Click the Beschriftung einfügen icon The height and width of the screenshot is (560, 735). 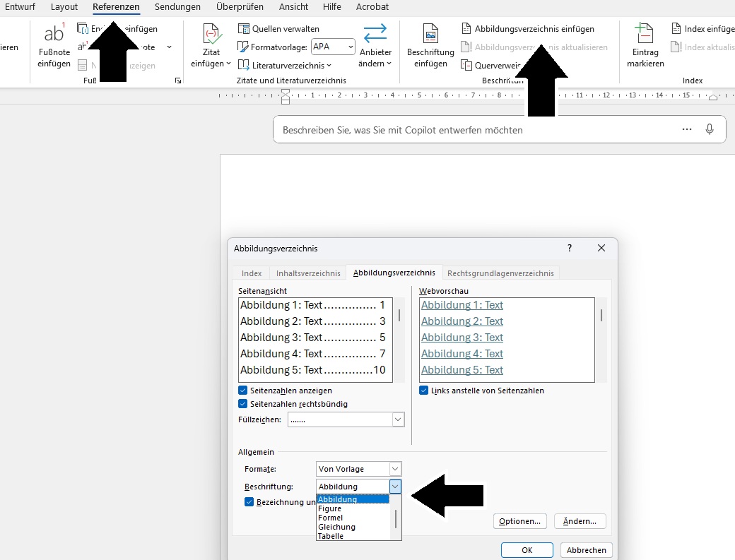coord(430,35)
